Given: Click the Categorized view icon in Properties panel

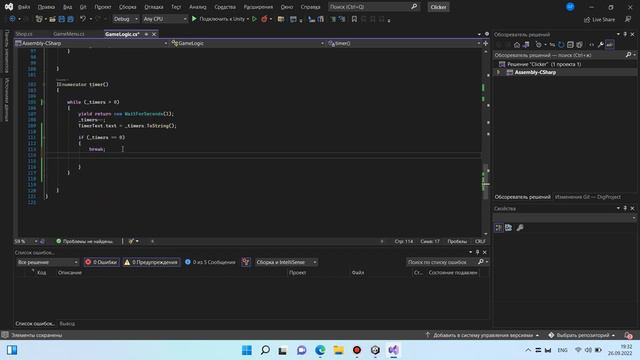Looking at the screenshot, I should tap(498, 228).
